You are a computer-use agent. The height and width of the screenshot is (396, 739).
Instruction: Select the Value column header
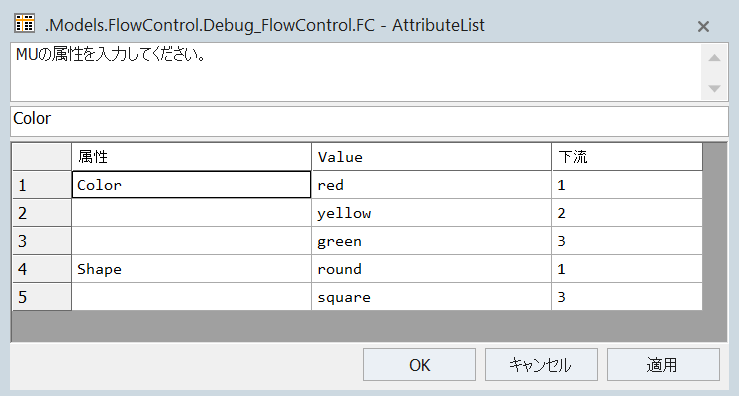point(431,157)
